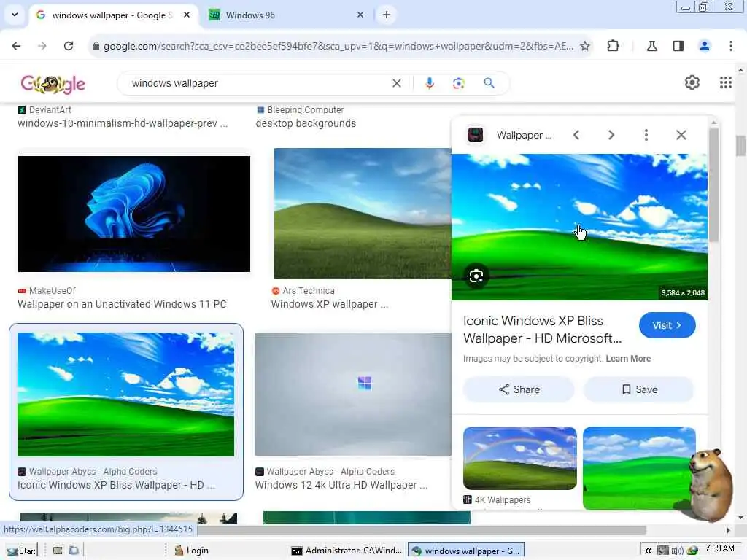Open Wallpaper on an Unactivated Windows 11 link

[122, 304]
